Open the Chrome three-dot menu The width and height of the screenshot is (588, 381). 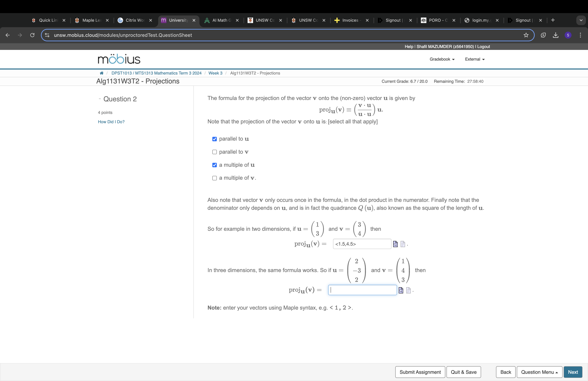tap(580, 35)
